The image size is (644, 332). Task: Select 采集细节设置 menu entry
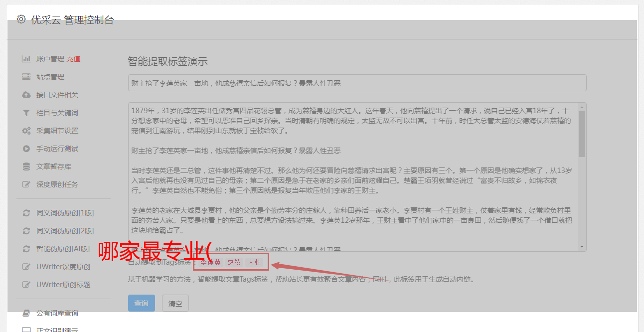coord(57,131)
